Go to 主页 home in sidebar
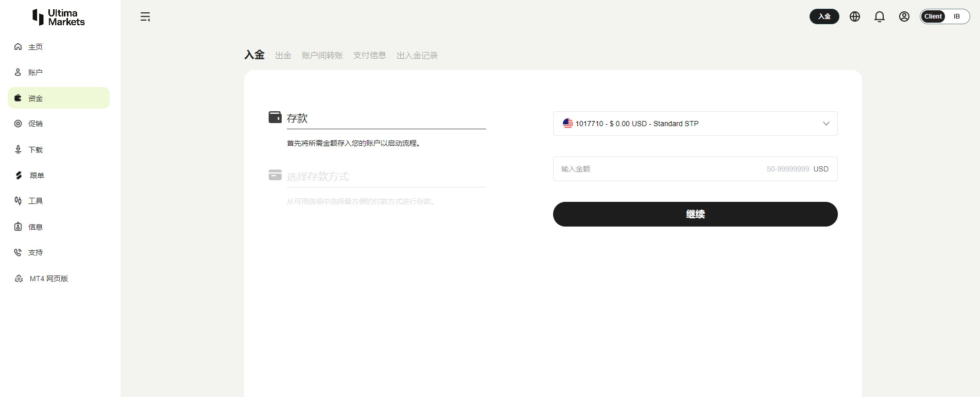 click(x=35, y=47)
